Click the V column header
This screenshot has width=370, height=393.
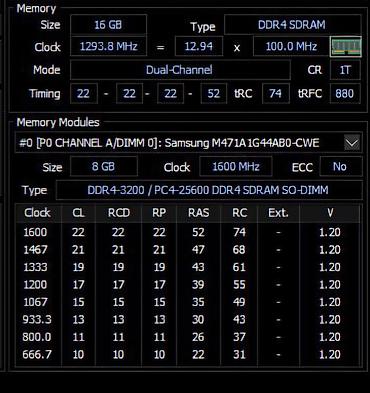pos(330,213)
